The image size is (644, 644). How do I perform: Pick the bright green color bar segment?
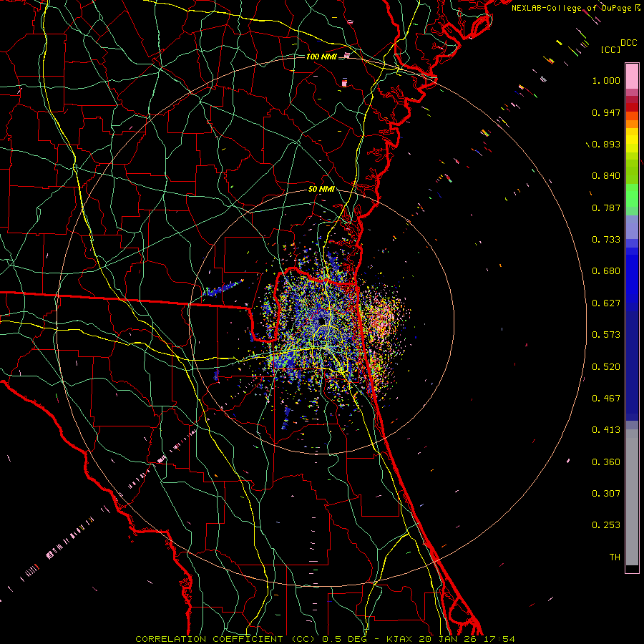point(632,195)
